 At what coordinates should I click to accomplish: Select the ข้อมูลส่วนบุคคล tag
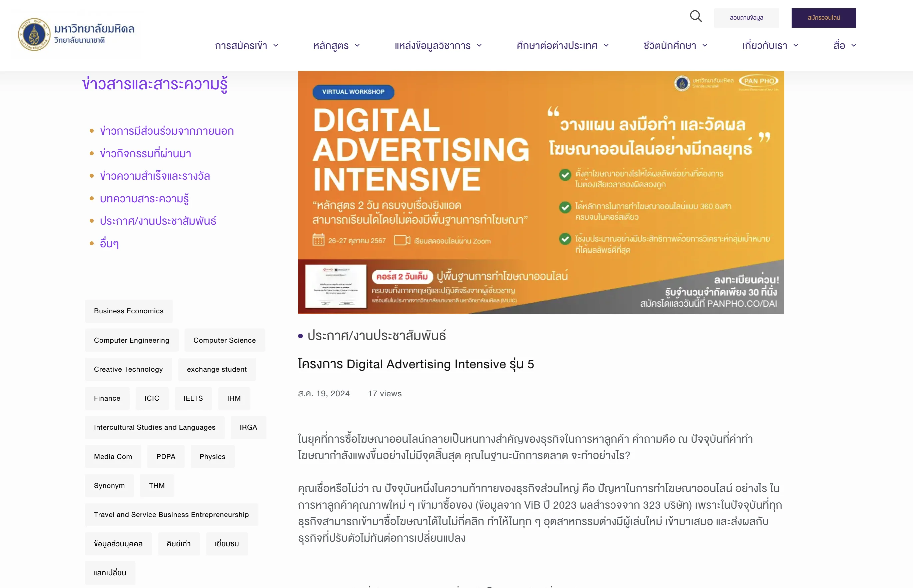[x=118, y=544]
